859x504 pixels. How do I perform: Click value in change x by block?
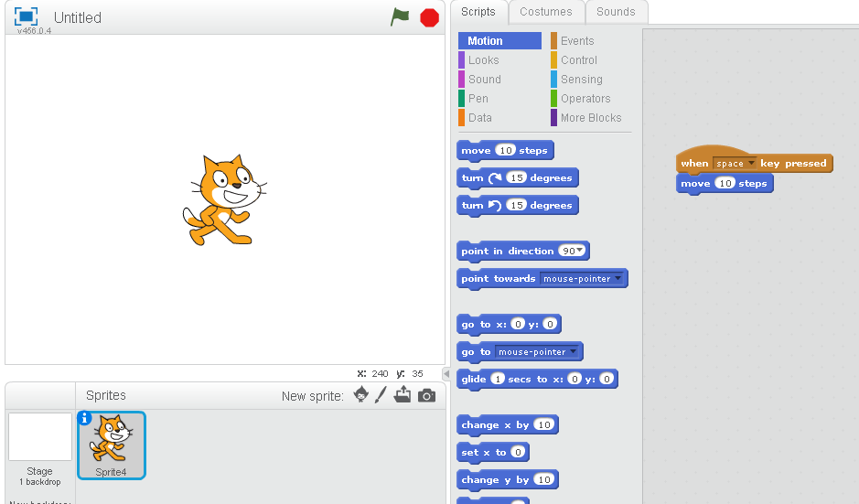pos(544,424)
